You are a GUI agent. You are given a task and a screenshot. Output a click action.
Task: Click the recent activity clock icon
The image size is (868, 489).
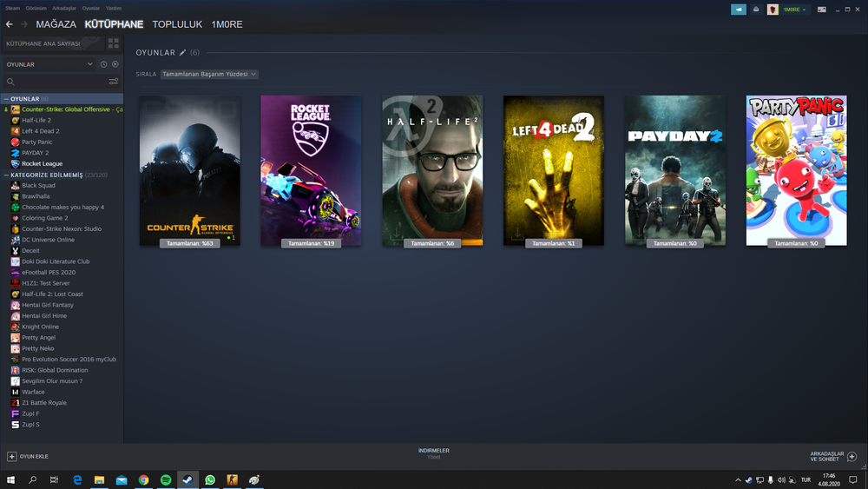click(x=103, y=64)
